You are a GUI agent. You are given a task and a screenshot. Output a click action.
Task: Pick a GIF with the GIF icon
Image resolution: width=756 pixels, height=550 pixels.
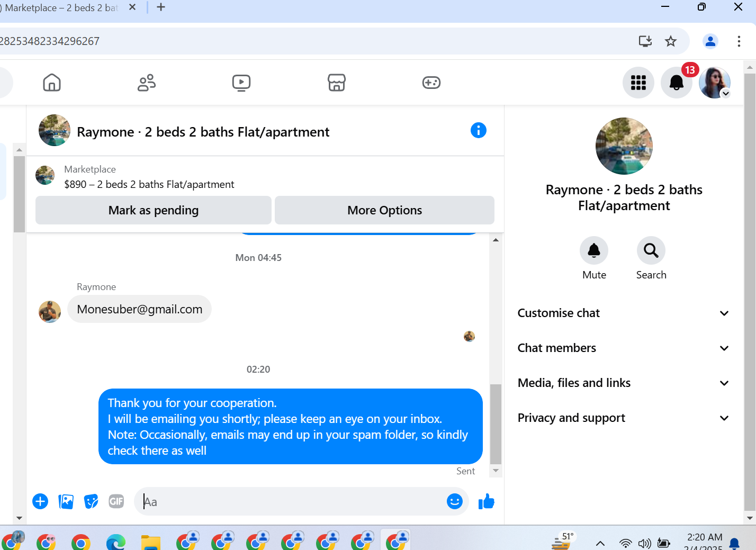click(116, 501)
